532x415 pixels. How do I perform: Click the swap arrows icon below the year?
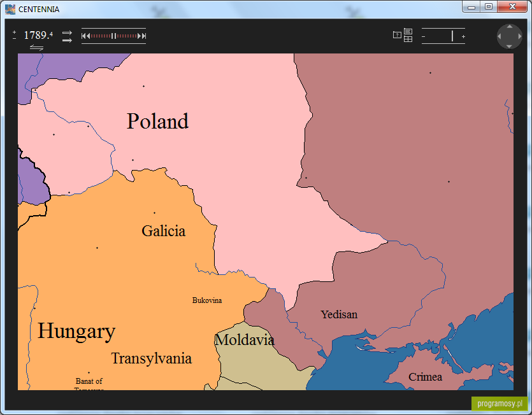[x=36, y=48]
